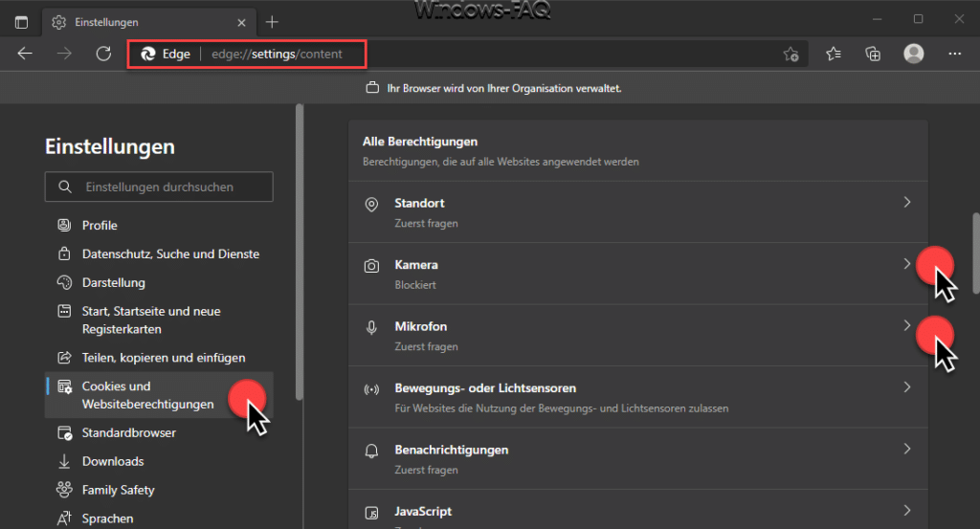
Task: Expand Bewegungs- oder Lichtsensoren chevron
Action: click(x=907, y=387)
